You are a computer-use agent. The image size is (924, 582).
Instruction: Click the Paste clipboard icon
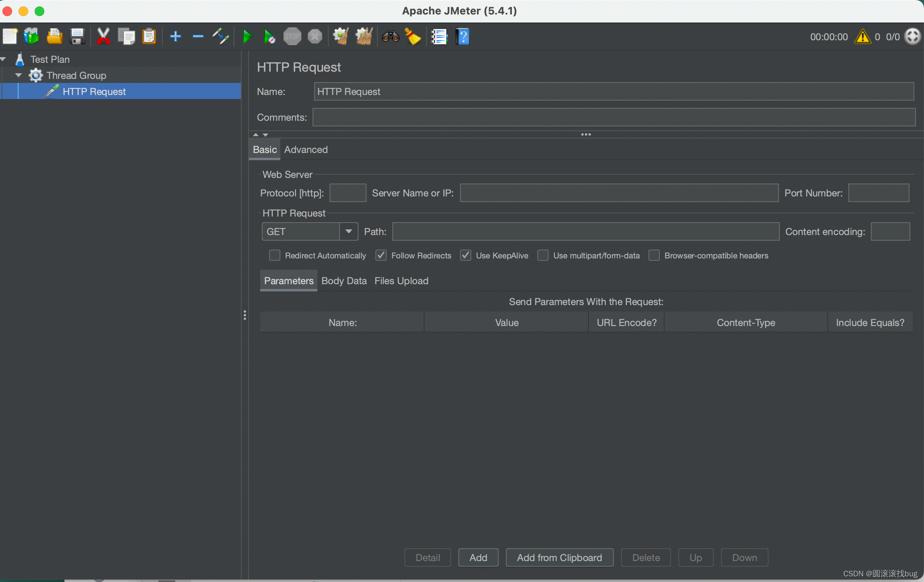[149, 37]
